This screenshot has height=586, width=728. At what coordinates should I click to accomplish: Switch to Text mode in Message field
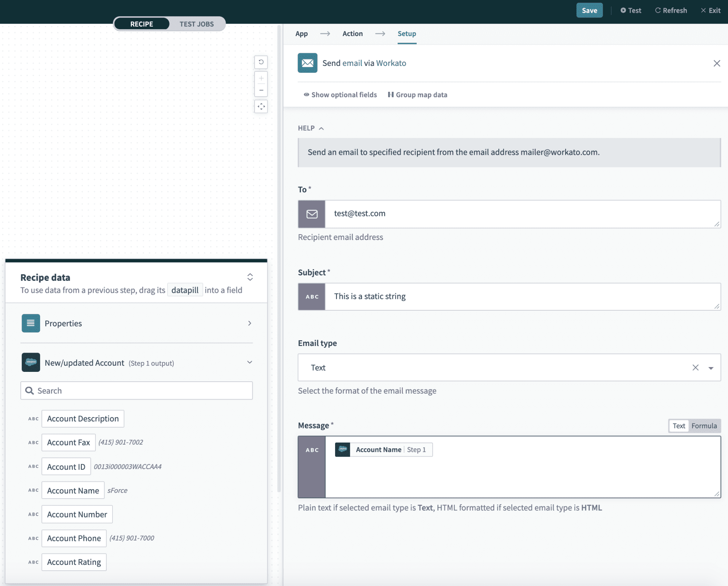(x=678, y=426)
